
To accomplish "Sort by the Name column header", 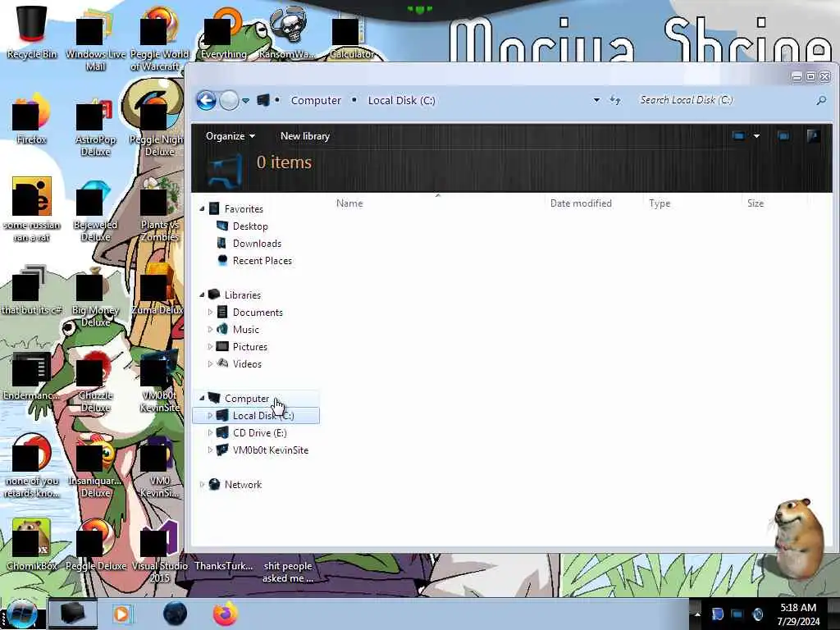I will (349, 203).
